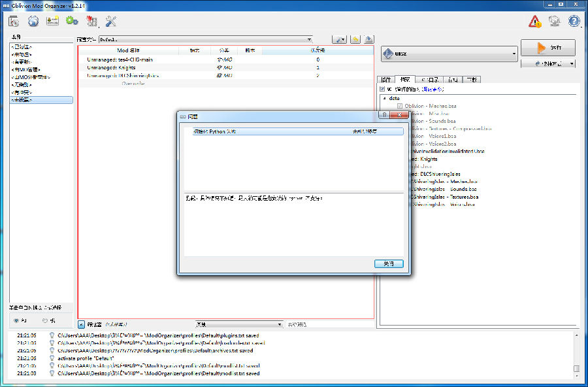Screen dimensions: 588x387
Task: Select the Overwrite row in mod list
Action: [226, 83]
